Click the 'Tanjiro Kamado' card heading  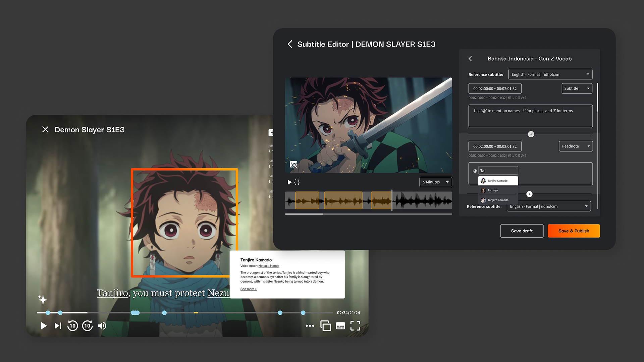coord(256,260)
